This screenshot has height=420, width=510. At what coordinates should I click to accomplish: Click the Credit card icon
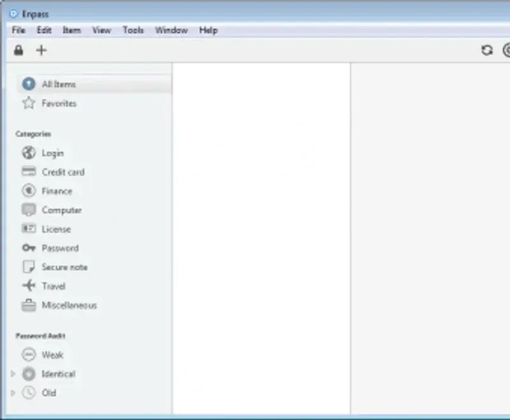(x=29, y=171)
